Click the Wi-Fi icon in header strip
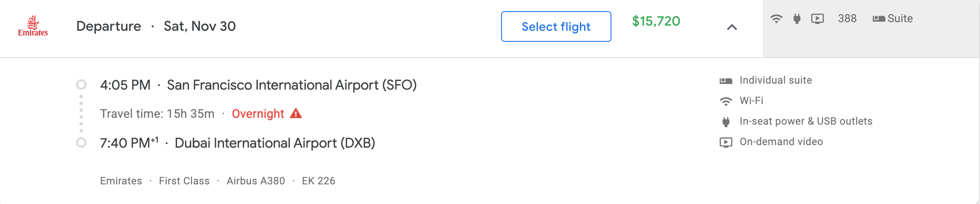980x204 pixels. (x=776, y=19)
